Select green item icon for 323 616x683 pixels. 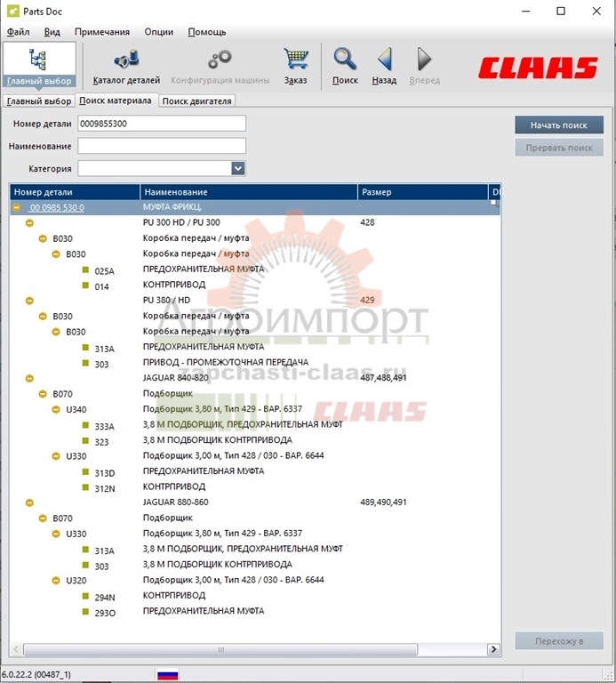pos(85,441)
